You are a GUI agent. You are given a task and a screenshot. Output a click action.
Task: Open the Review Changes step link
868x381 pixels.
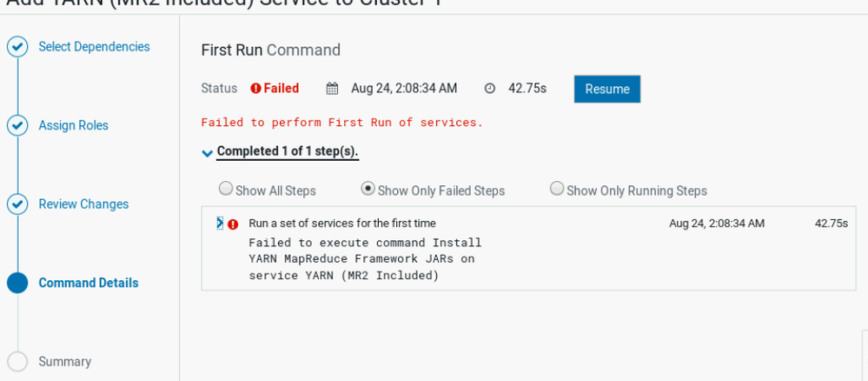pyautogui.click(x=83, y=204)
